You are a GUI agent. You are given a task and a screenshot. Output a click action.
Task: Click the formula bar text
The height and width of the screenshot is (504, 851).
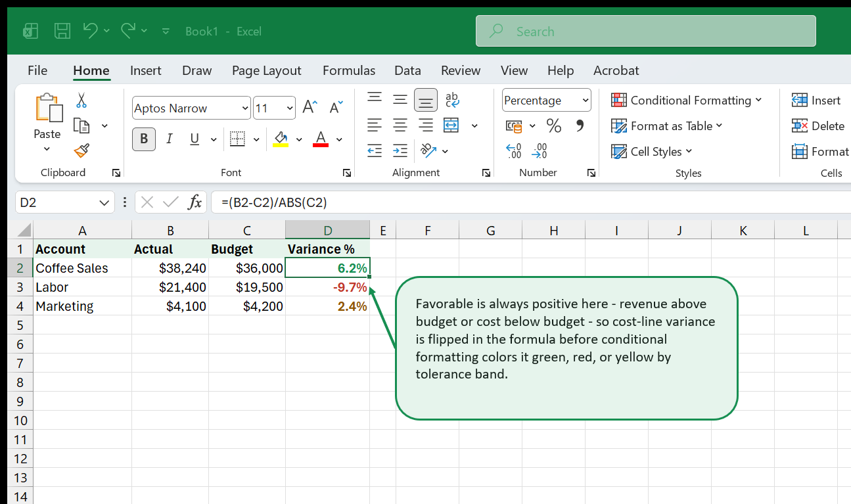pyautogui.click(x=274, y=202)
